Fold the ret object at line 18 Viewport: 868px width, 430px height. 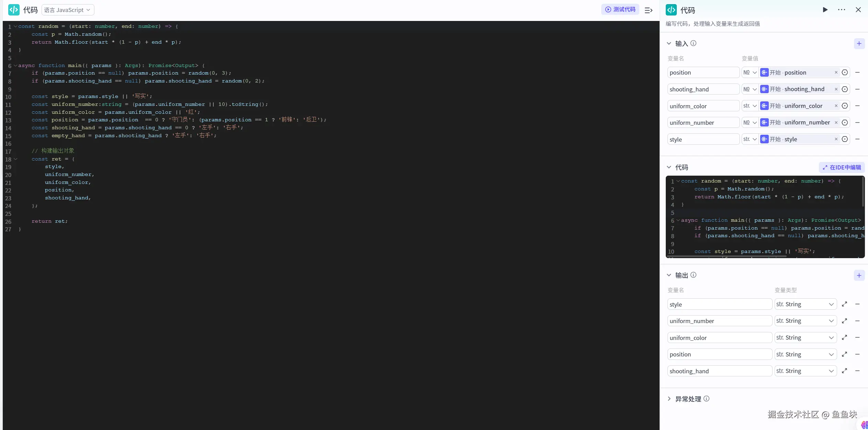pyautogui.click(x=15, y=159)
